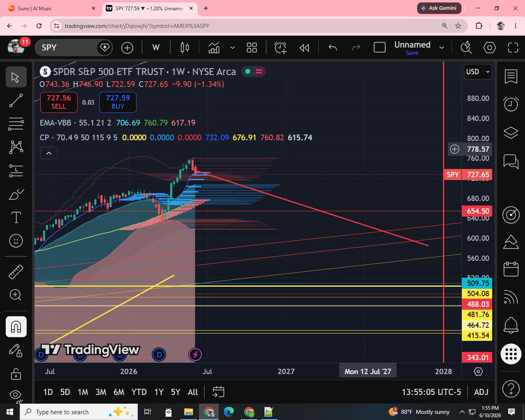The image size is (525, 420).
Task: Start bar replay mode
Action: pos(304,48)
